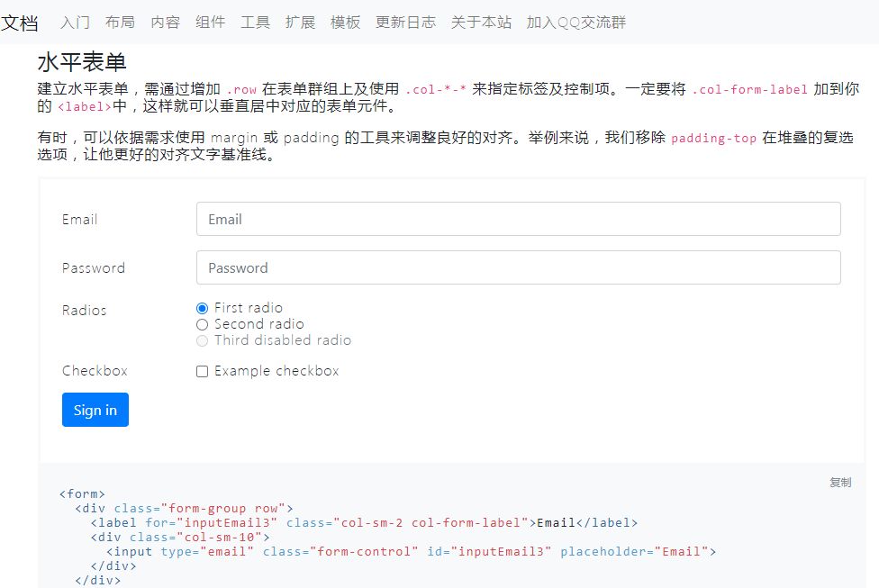Open the 扩展 navigation item

(301, 23)
